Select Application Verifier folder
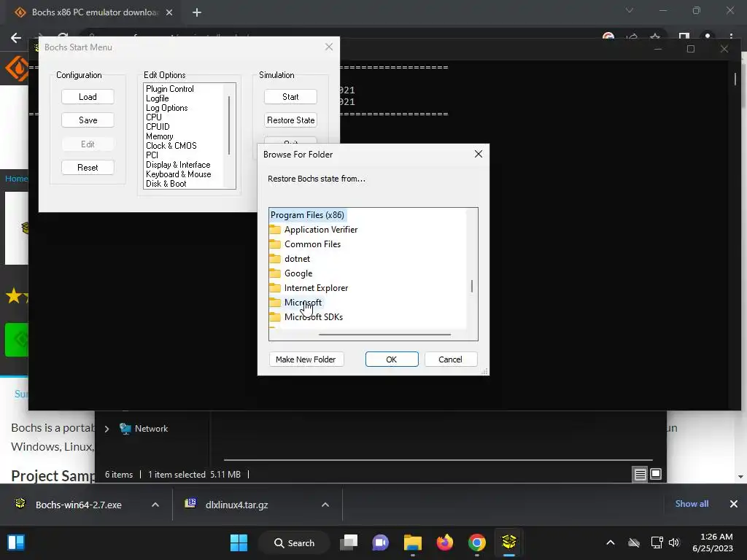The width and height of the screenshot is (747, 560). pos(321,230)
